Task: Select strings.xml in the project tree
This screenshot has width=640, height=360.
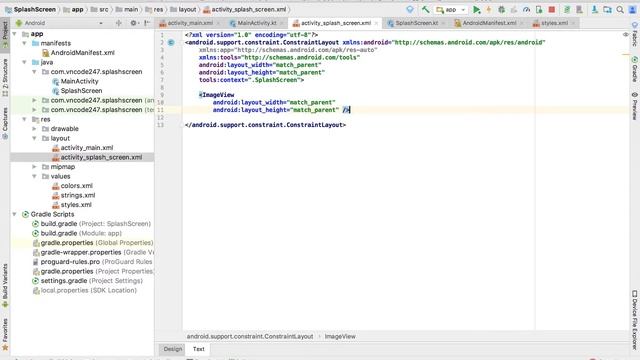Action: click(x=74, y=195)
